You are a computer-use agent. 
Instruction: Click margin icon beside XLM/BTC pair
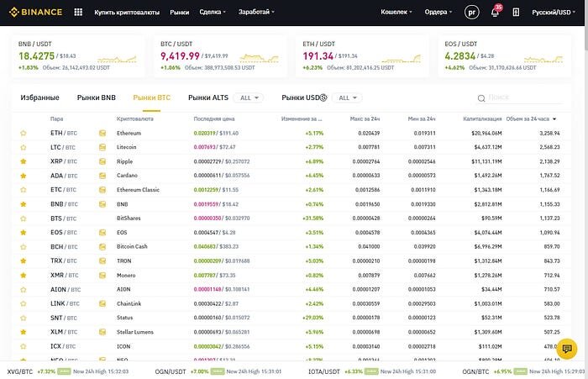point(102,332)
